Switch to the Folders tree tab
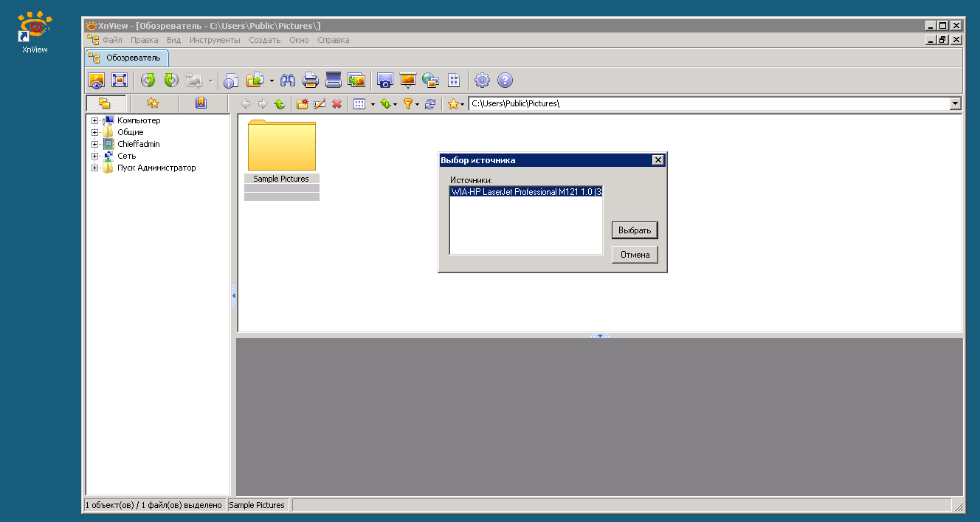The image size is (980, 522). [105, 103]
